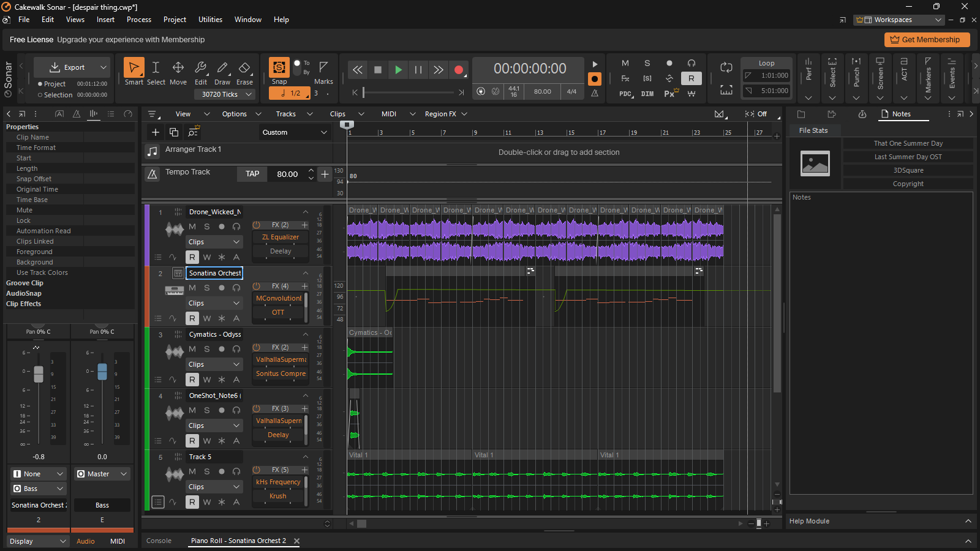Open the Punch module
980x551 pixels.
[x=856, y=78]
